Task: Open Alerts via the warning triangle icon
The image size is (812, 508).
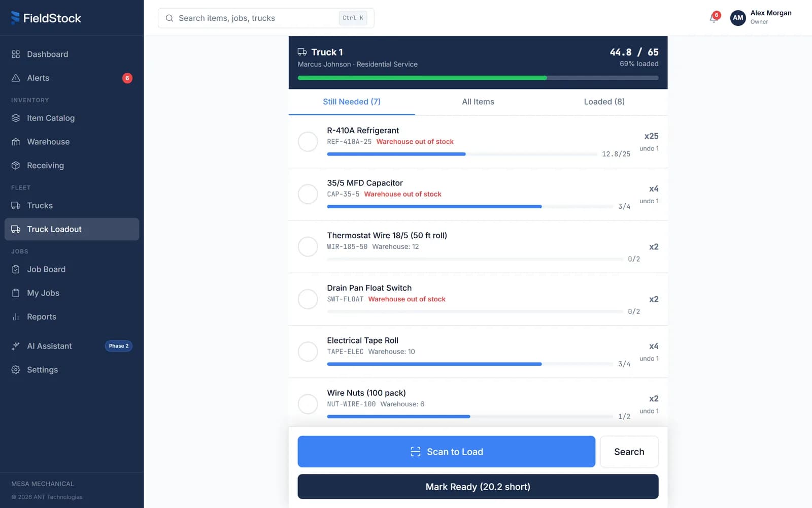Action: (16, 78)
